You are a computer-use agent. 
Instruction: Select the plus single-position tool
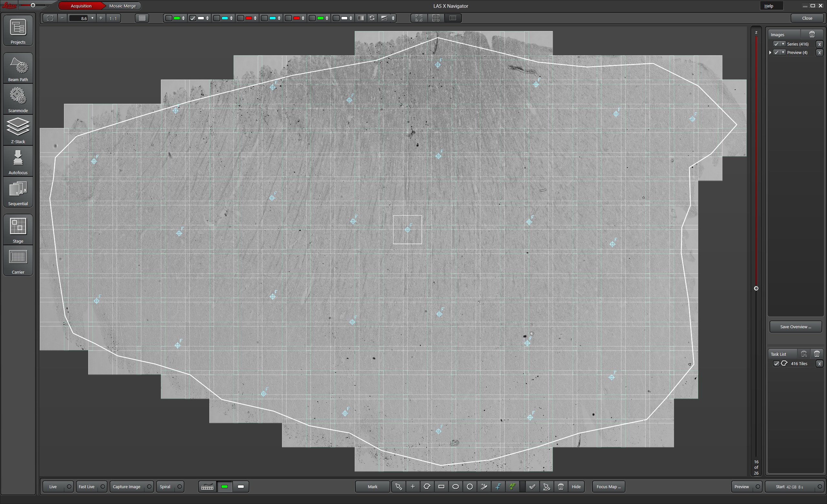(413, 487)
